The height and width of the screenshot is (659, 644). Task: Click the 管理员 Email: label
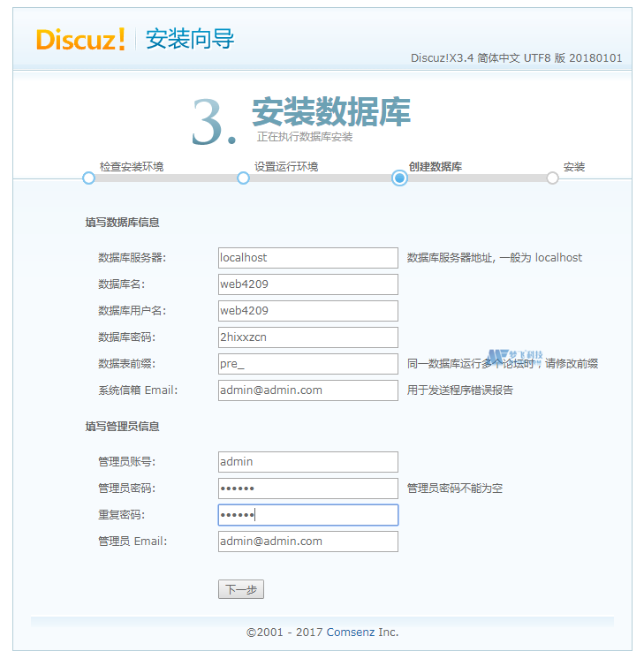pyautogui.click(x=133, y=542)
